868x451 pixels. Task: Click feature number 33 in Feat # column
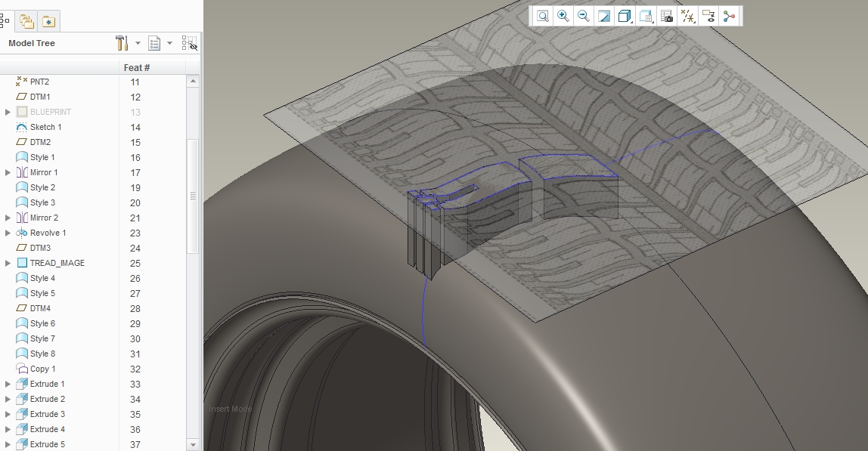(135, 384)
